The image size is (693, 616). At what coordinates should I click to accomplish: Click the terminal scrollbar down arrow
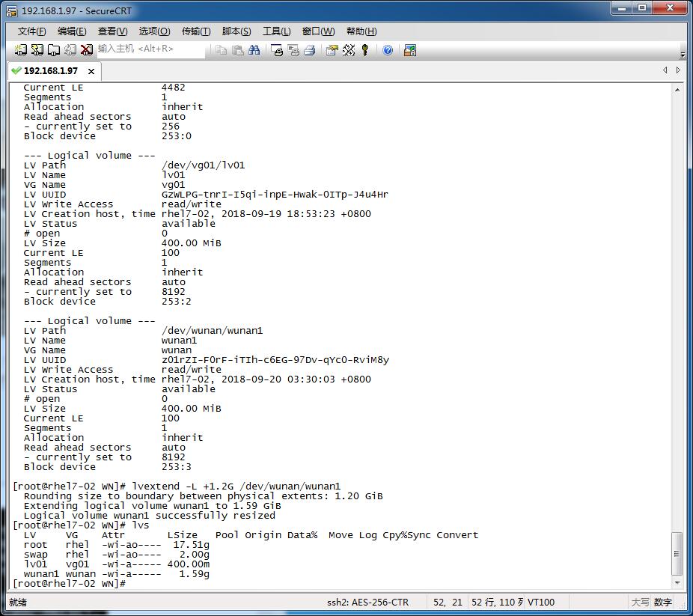click(677, 583)
